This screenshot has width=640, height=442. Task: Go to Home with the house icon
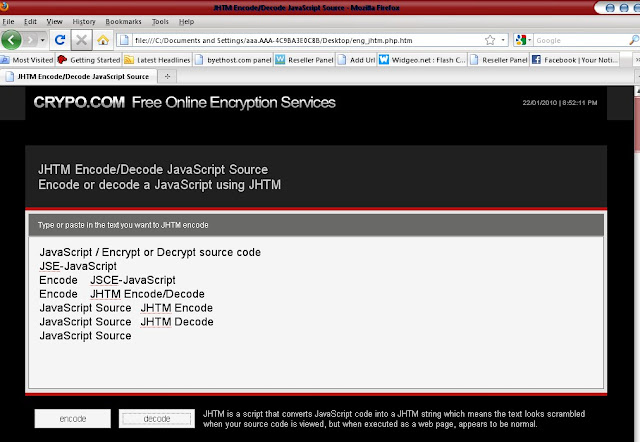click(103, 40)
